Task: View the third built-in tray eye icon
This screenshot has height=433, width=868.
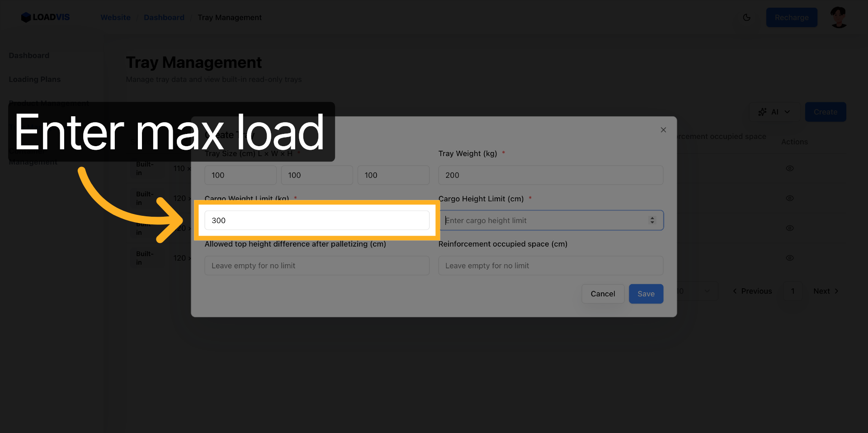Action: tap(790, 228)
